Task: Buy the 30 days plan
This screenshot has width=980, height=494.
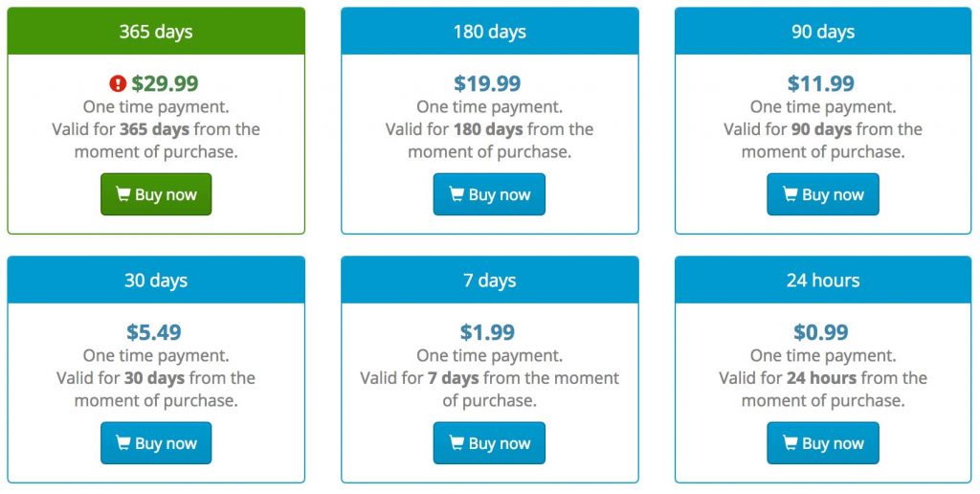Action: (x=156, y=443)
